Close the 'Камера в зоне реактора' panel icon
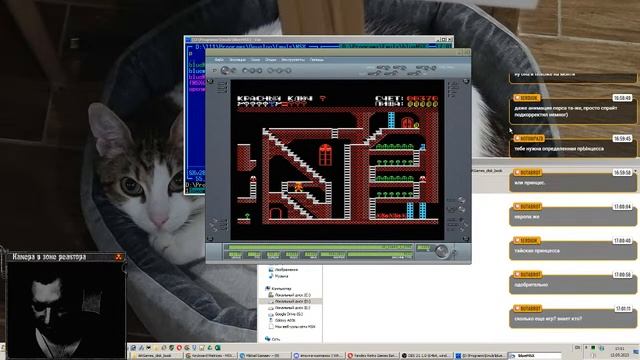Image resolution: width=640 pixels, height=360 pixels. pos(118,257)
